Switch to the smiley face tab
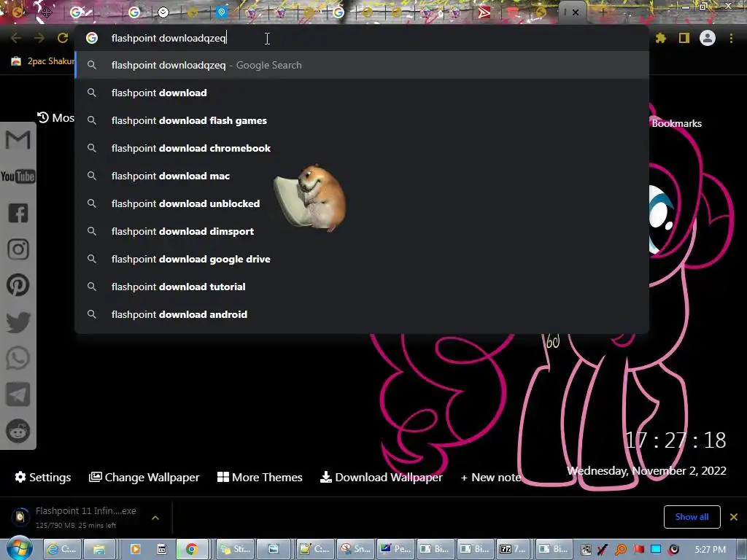This screenshot has width=747, height=560. tap(163, 12)
